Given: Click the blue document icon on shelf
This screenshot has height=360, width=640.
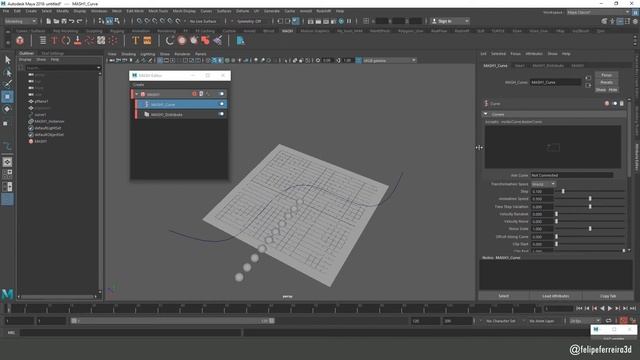Looking at the screenshot, I should [240, 40].
